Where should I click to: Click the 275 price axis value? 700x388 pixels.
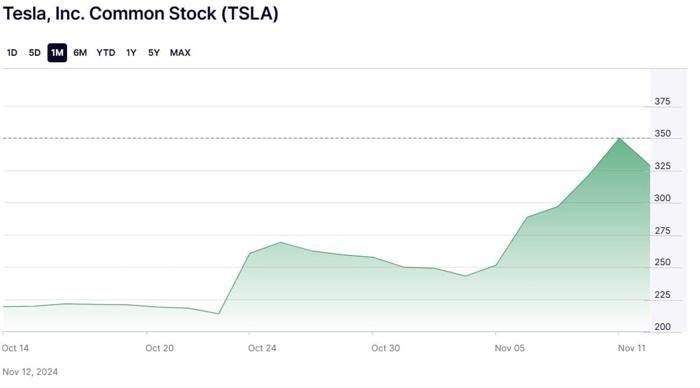662,231
